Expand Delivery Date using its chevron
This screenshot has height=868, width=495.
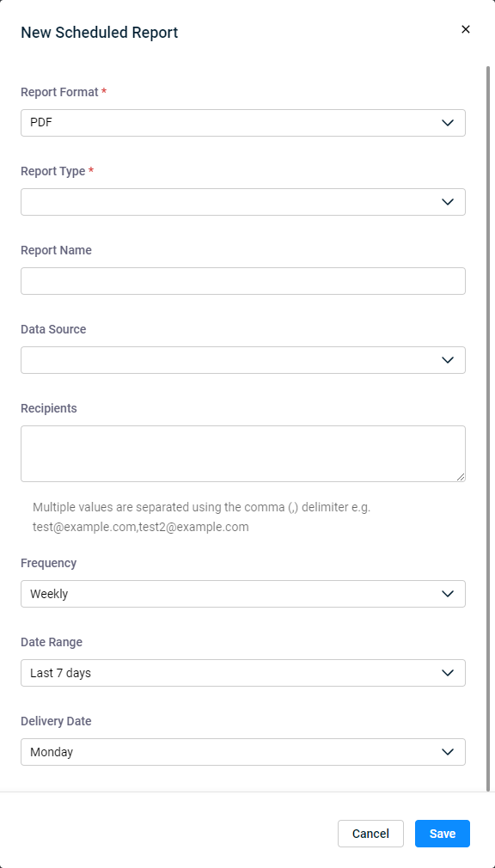coord(448,752)
